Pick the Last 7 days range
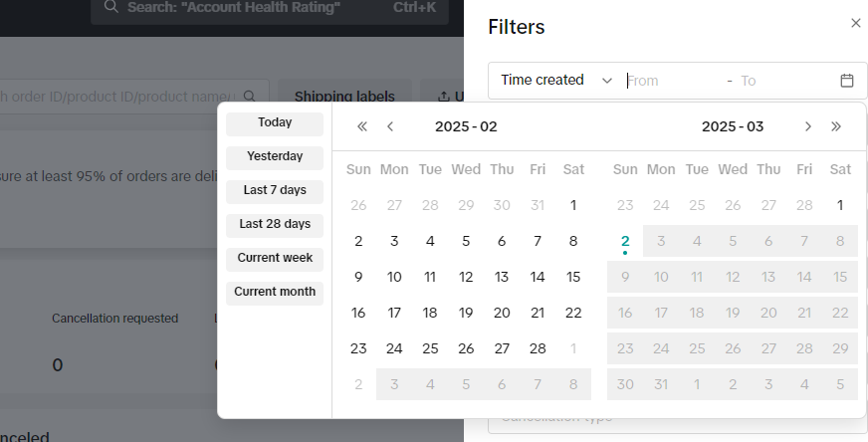The height and width of the screenshot is (442, 868). 275,190
